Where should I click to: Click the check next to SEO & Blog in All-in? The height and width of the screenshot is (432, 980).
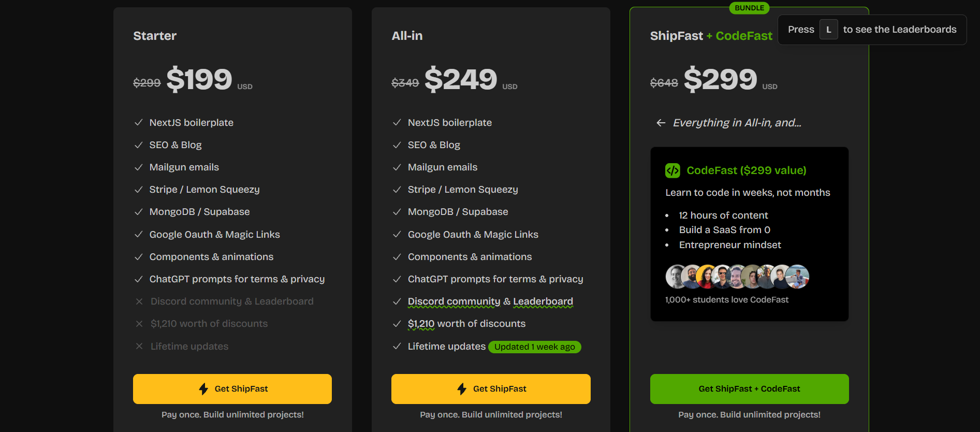point(397,145)
